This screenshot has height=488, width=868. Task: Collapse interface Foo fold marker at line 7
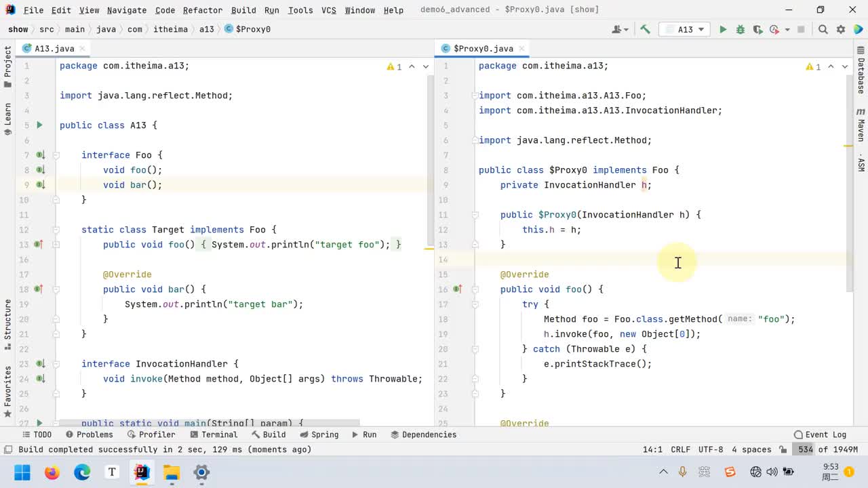tap(56, 155)
